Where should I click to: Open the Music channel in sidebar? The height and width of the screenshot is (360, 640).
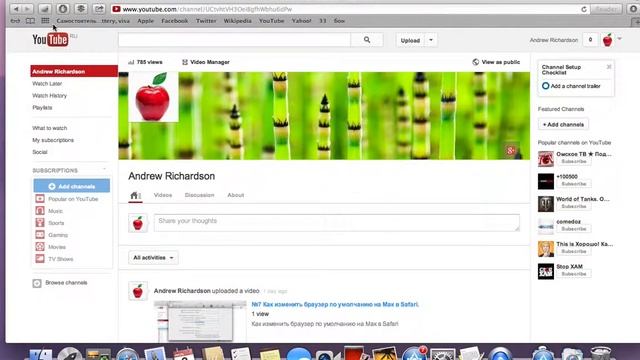[x=49, y=211]
